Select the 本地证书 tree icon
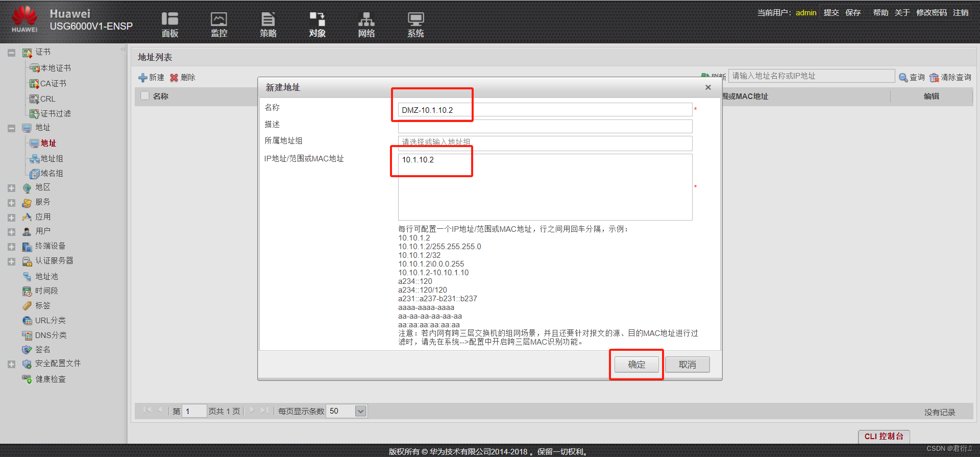This screenshot has width=980, height=457. pyautogui.click(x=35, y=68)
